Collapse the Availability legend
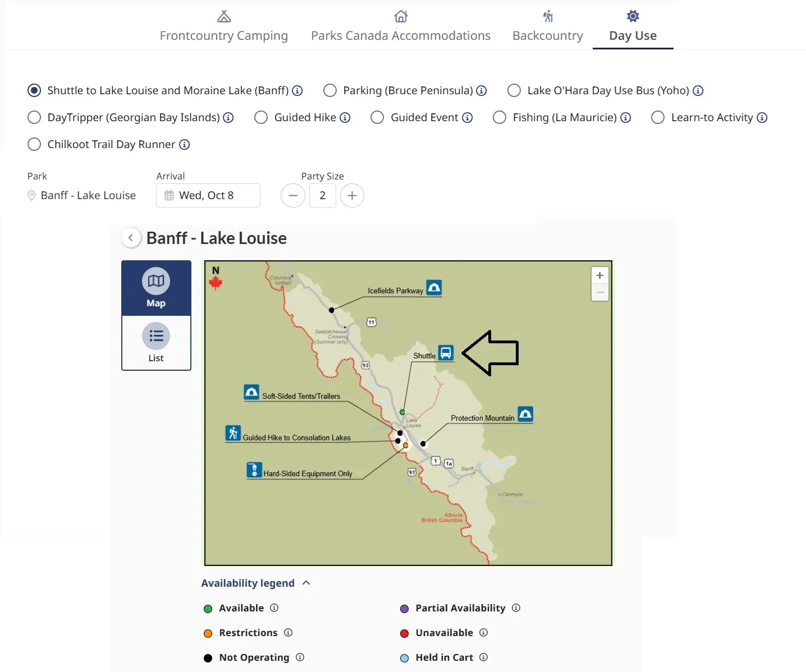 coord(255,583)
